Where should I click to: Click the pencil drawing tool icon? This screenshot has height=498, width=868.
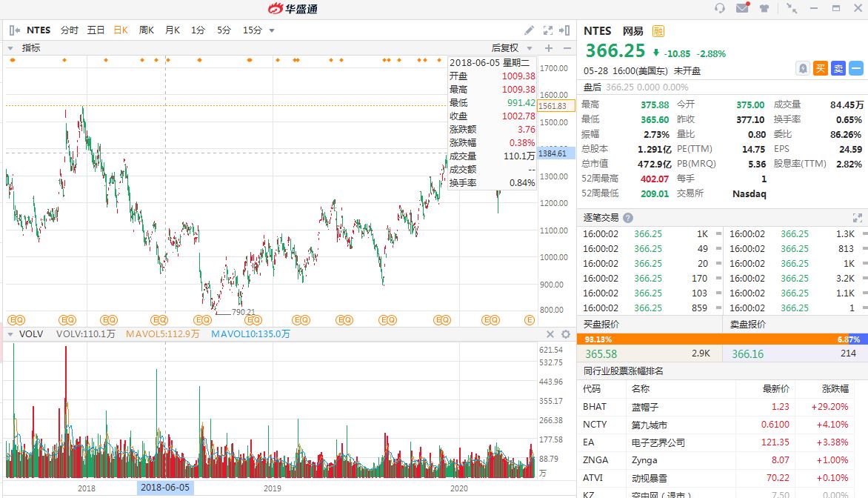pyautogui.click(x=530, y=30)
